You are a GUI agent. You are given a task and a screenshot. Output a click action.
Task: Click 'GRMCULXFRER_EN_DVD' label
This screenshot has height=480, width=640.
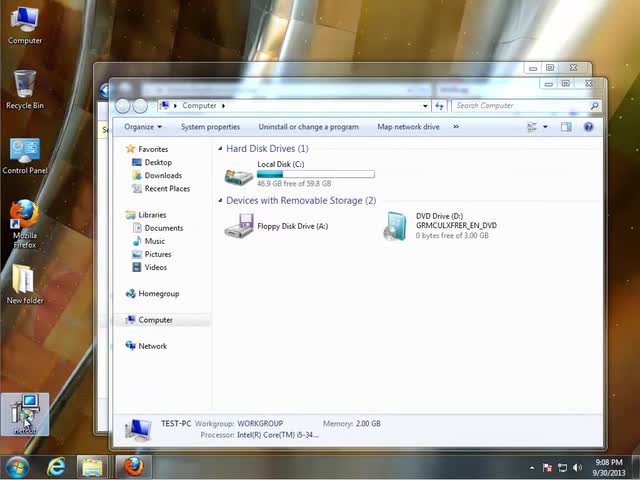click(x=456, y=225)
